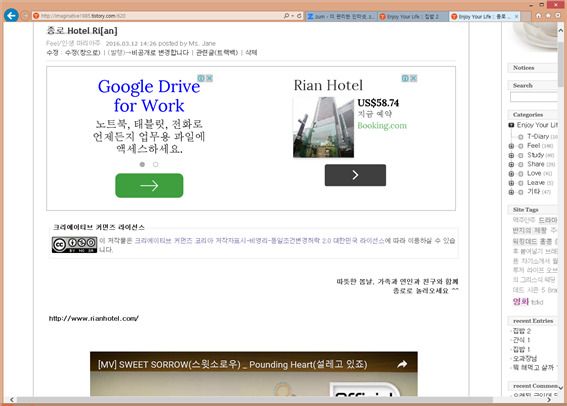Open the Study category
The height and width of the screenshot is (406, 567).
click(536, 155)
